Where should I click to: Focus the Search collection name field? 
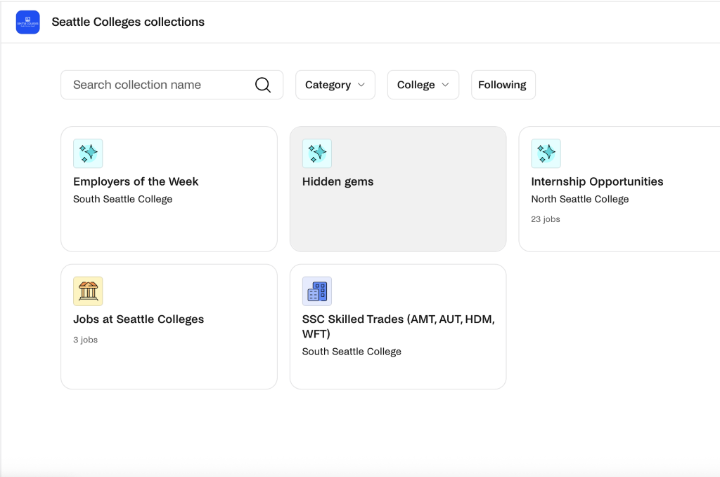pos(172,85)
